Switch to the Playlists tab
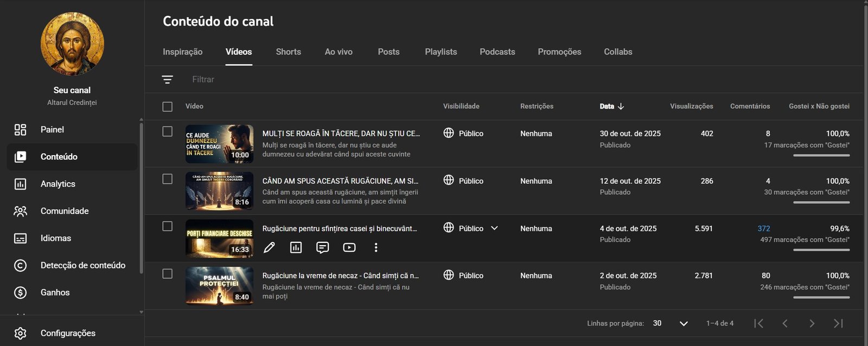Image resolution: width=868 pixels, height=346 pixels. click(x=441, y=52)
